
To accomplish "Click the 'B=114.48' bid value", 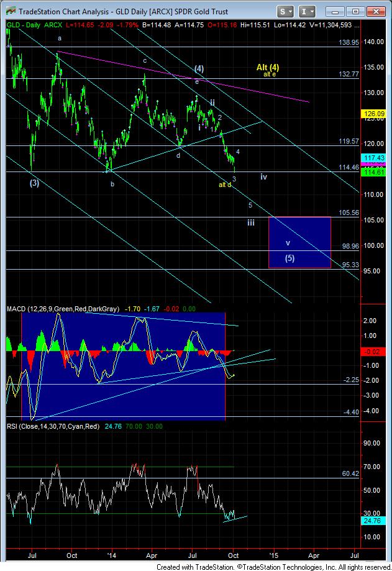I will pyautogui.click(x=157, y=25).
